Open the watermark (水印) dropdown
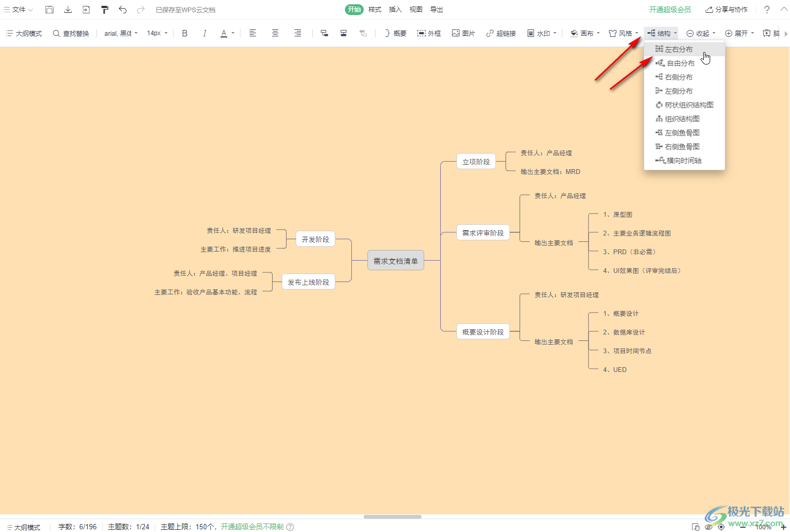The height and width of the screenshot is (532, 790). point(541,33)
